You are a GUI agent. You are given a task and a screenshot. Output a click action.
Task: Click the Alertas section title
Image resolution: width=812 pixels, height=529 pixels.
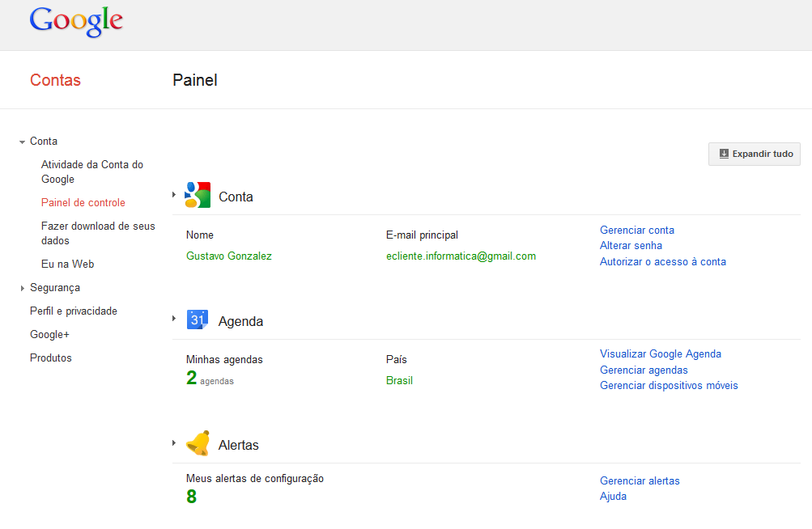[239, 445]
